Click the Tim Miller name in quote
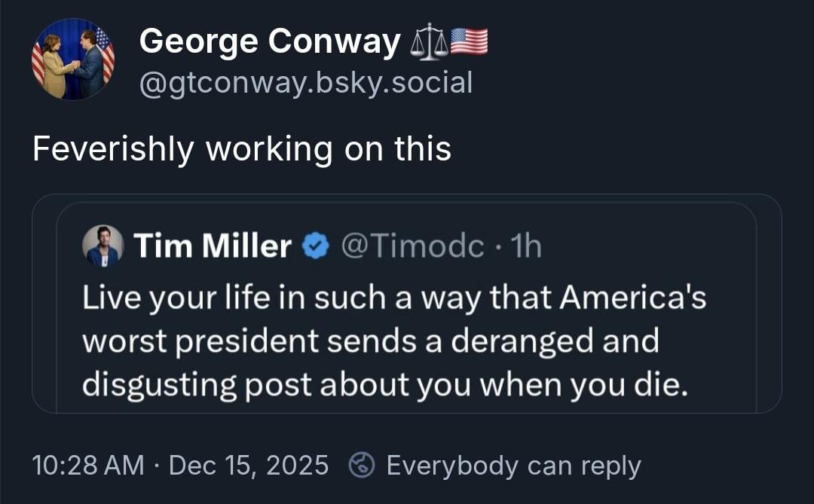The image size is (814, 504). click(x=213, y=246)
